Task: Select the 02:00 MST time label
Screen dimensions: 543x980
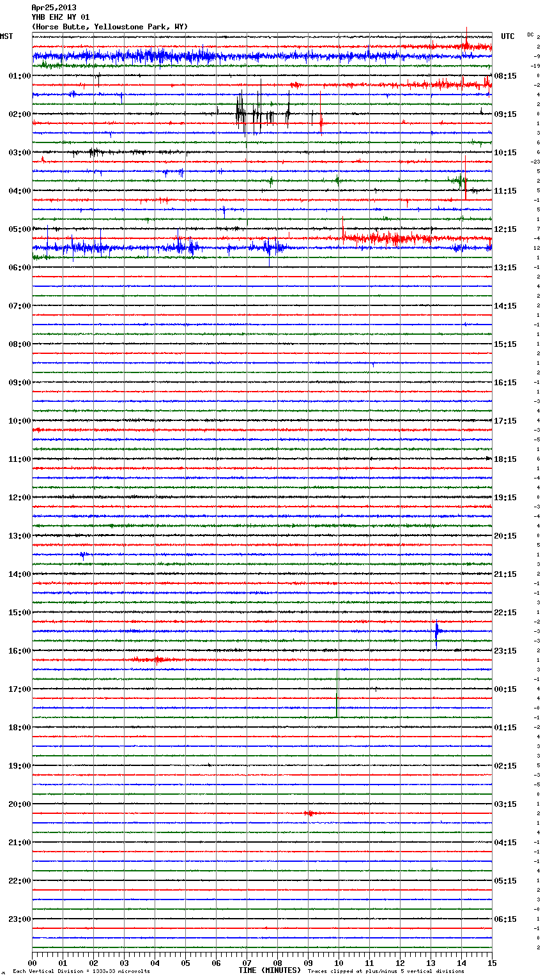Action: [20, 114]
